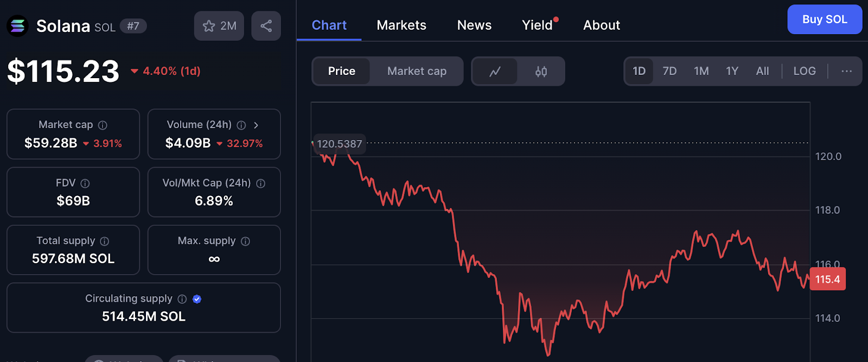Screen dimensions: 868x362
Task: Toggle chart to Market cap
Action: (x=417, y=71)
